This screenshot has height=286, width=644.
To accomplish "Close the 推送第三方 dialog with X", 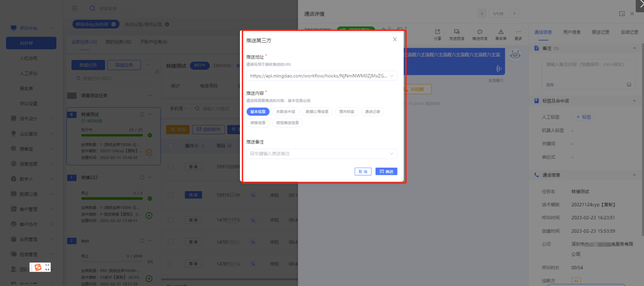I will [x=395, y=40].
